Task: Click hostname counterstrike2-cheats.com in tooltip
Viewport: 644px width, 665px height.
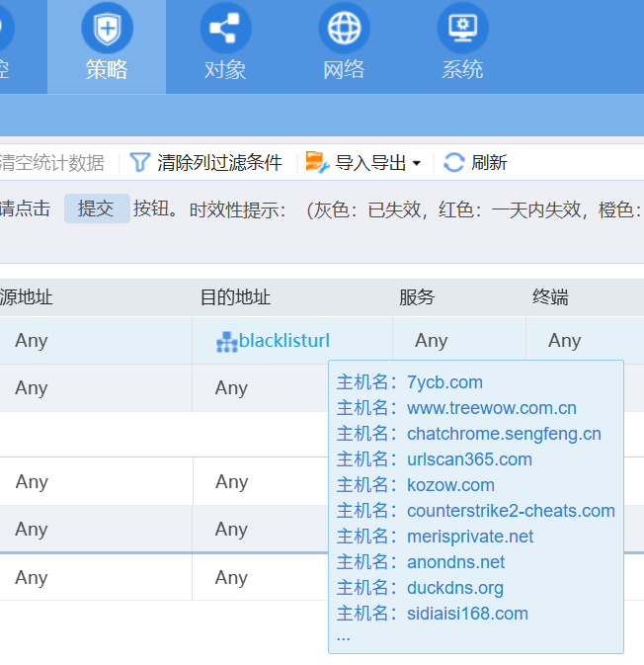Action: tap(511, 511)
